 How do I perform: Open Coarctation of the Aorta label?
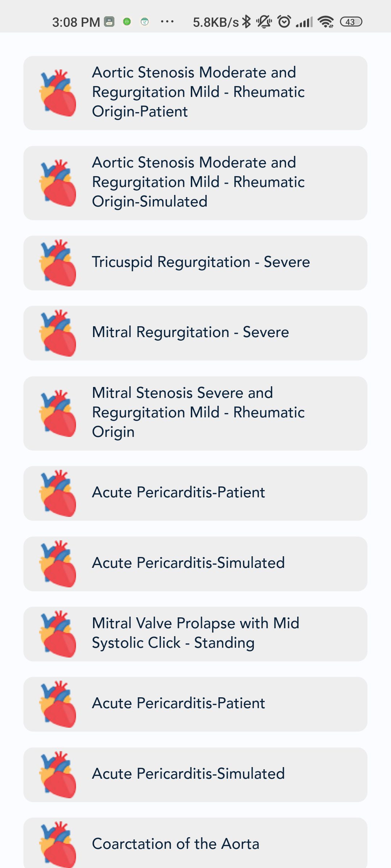coord(176,844)
